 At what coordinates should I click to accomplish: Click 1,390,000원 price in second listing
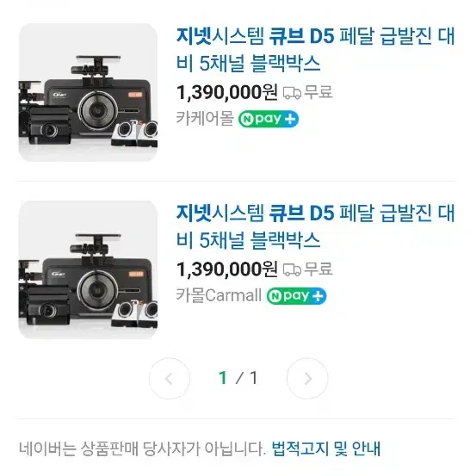click(226, 269)
